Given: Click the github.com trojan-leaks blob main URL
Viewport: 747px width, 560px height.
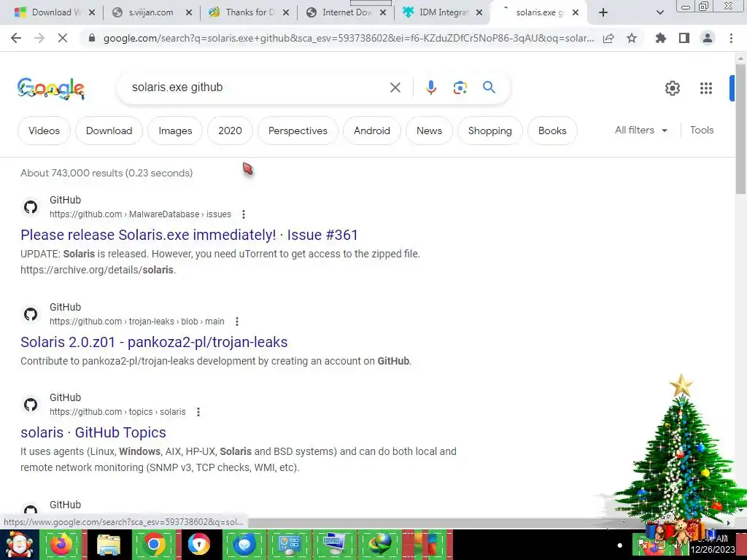Looking at the screenshot, I should point(136,322).
